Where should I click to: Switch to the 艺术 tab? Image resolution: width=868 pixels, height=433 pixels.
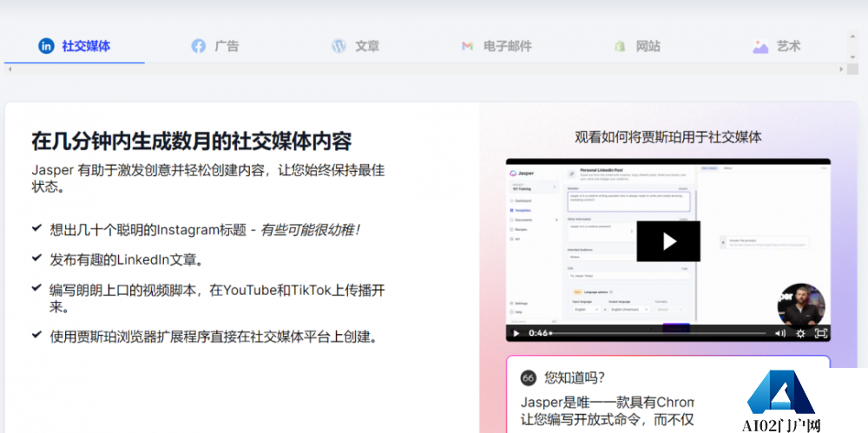(777, 46)
